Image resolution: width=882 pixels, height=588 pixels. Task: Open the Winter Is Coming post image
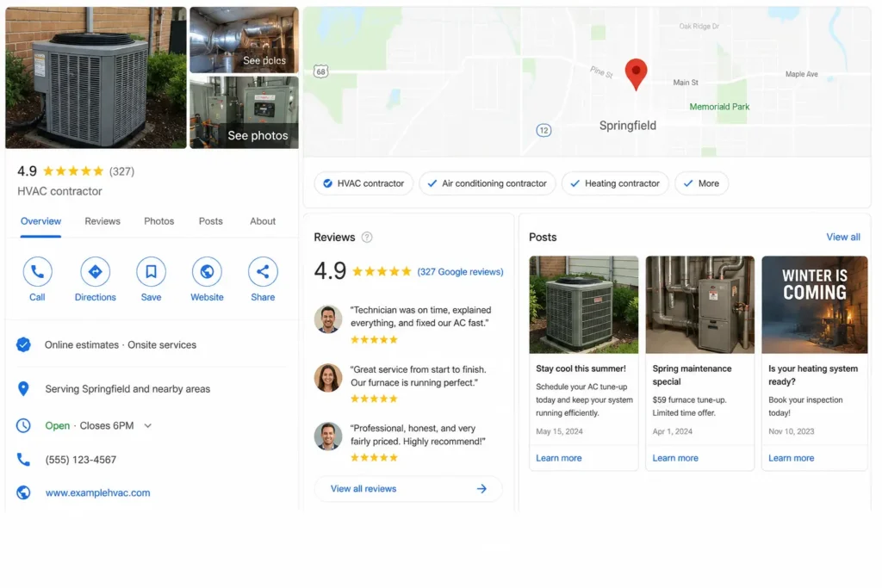[x=815, y=305]
